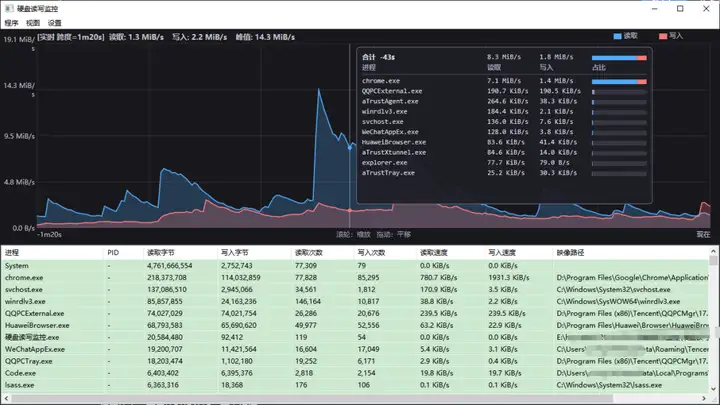Click the 读取: 1.3 MiB/s readout
The image size is (720, 405).
coord(136,37)
